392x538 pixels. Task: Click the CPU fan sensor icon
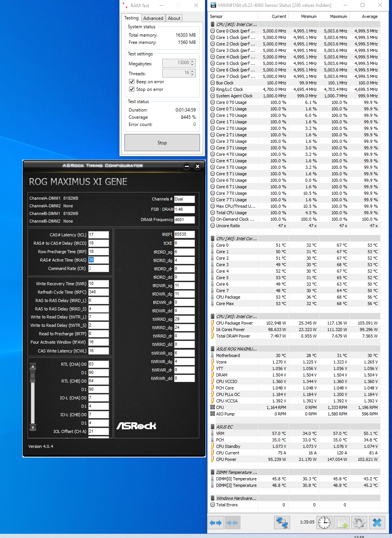pyautogui.click(x=213, y=407)
